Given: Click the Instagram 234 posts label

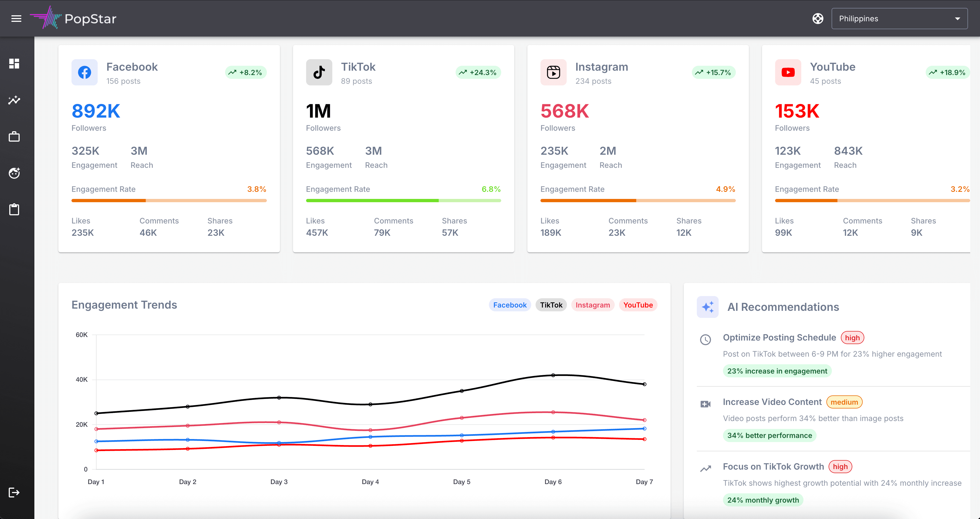Looking at the screenshot, I should pyautogui.click(x=593, y=81).
